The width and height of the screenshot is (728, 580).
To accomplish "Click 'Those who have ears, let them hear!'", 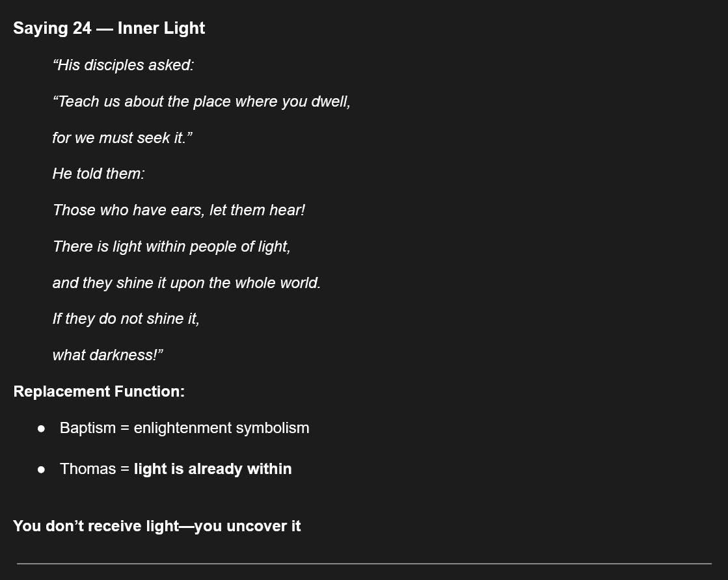I will click(179, 211).
